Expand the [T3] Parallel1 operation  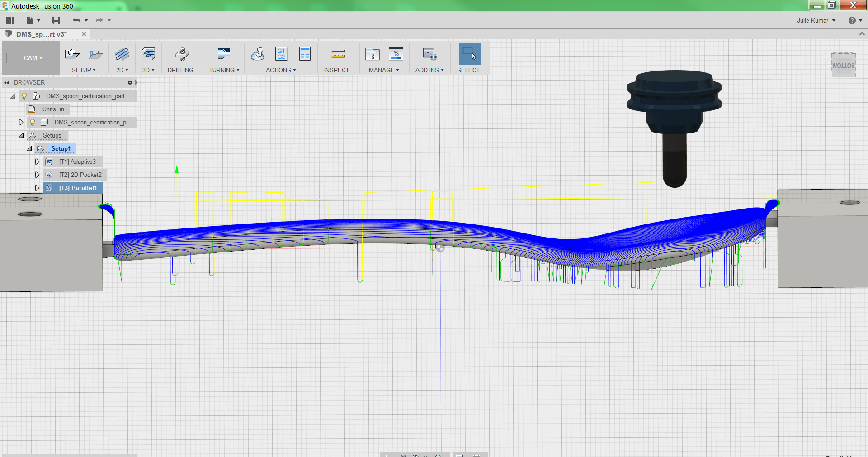coord(38,188)
